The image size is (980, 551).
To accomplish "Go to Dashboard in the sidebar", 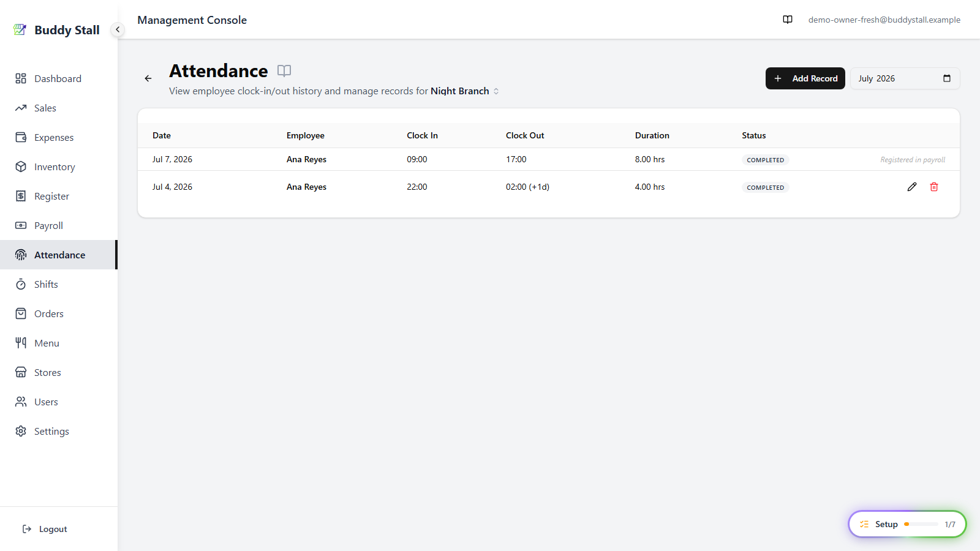I will pos(59,78).
